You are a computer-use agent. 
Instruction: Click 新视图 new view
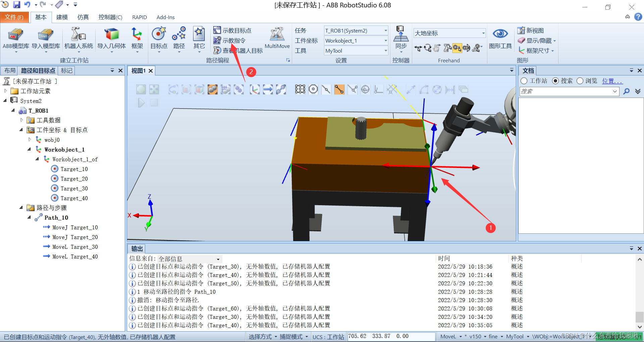pyautogui.click(x=531, y=31)
